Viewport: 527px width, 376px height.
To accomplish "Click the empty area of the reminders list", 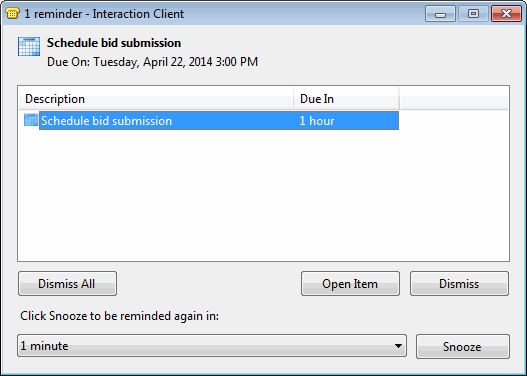I will 264,195.
